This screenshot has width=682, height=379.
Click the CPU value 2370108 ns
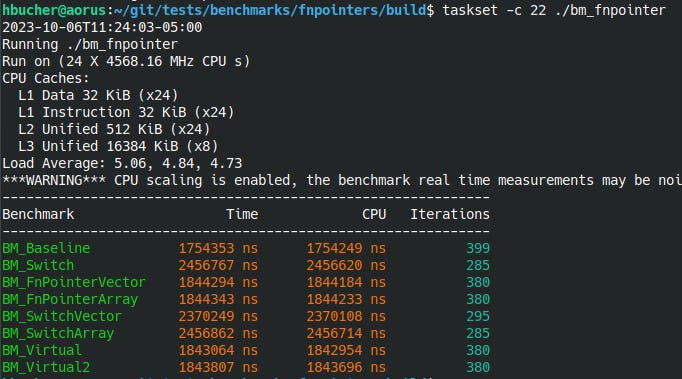[346, 316]
